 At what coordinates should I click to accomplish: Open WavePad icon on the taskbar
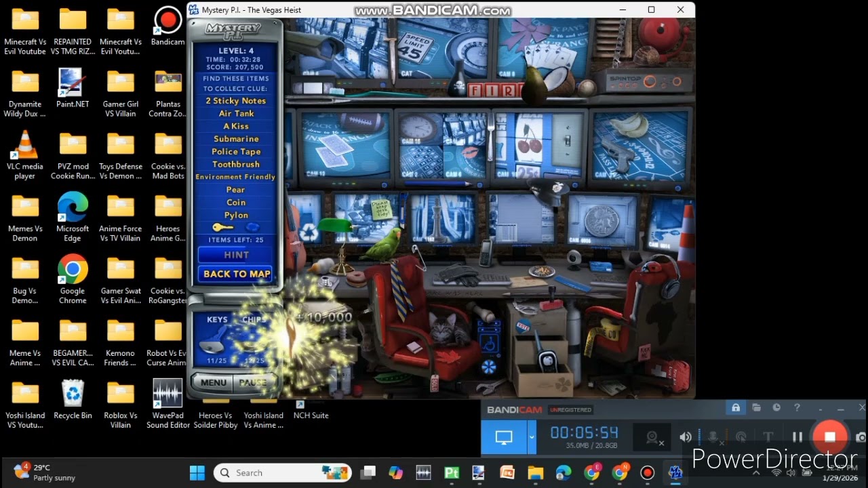tap(423, 472)
